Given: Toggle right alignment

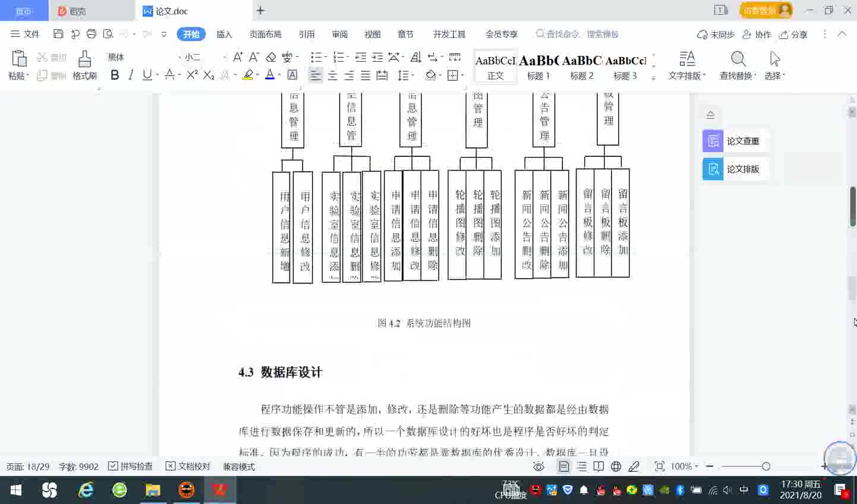Looking at the screenshot, I should click(349, 75).
